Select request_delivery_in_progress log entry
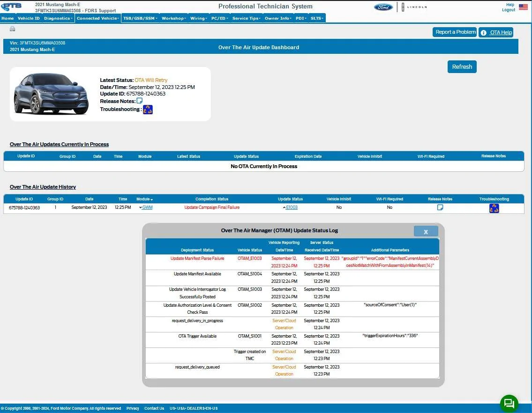This screenshot has width=532, height=413. (x=197, y=320)
